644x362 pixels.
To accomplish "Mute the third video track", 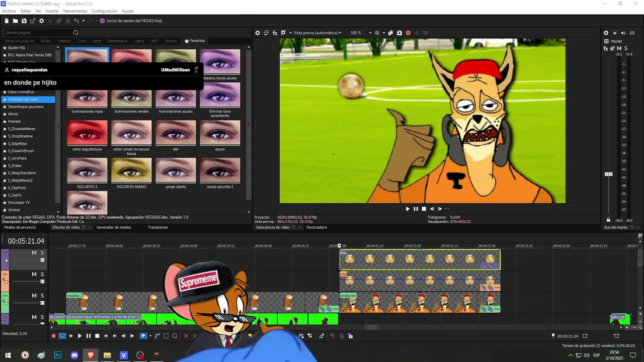I will pos(34,296).
